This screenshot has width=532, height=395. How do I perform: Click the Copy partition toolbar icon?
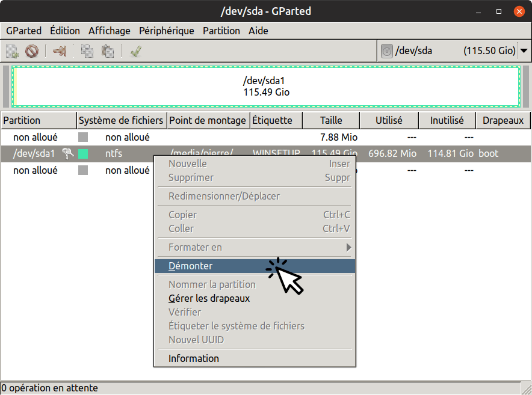[x=87, y=51]
